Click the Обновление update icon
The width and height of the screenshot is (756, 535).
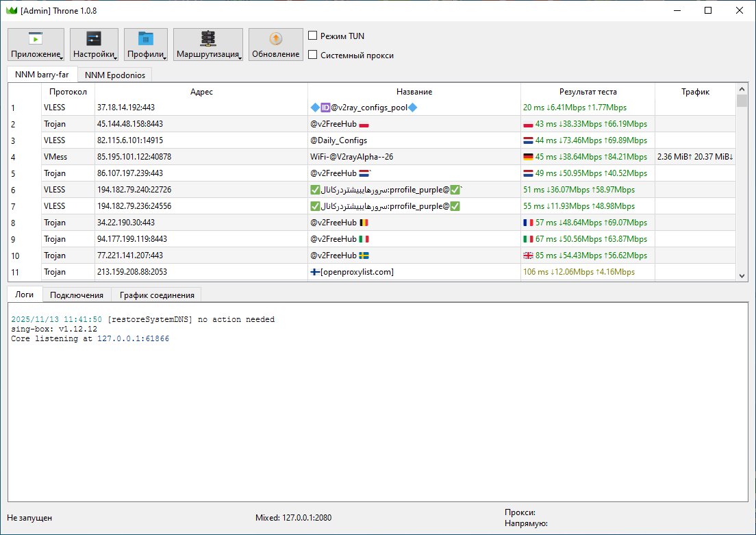click(x=275, y=39)
